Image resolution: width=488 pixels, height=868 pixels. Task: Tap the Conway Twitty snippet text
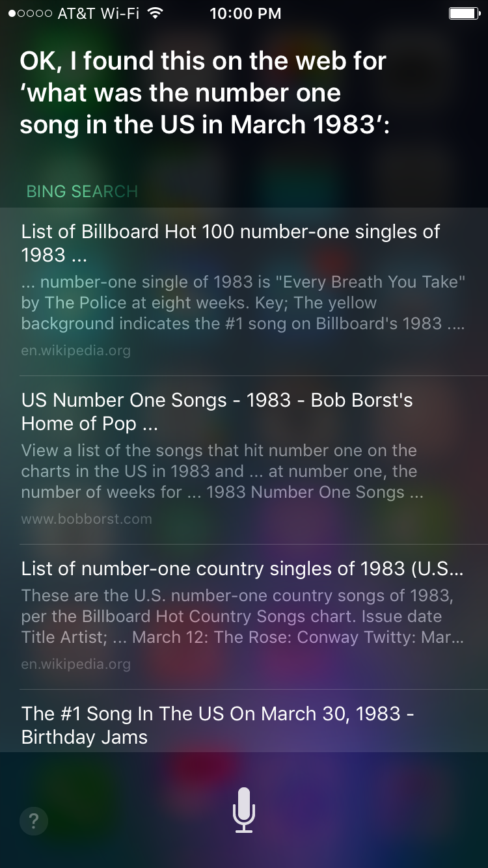click(x=242, y=616)
